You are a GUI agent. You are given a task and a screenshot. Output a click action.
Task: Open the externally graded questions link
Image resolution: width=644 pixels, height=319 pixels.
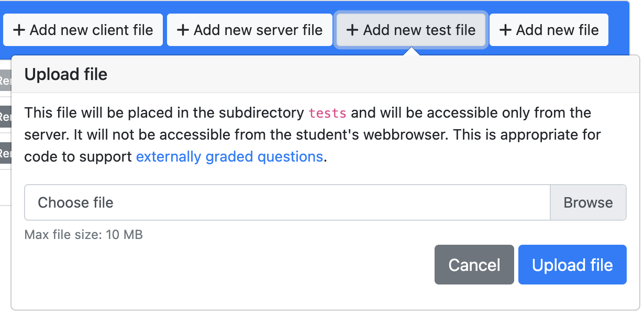(x=229, y=156)
